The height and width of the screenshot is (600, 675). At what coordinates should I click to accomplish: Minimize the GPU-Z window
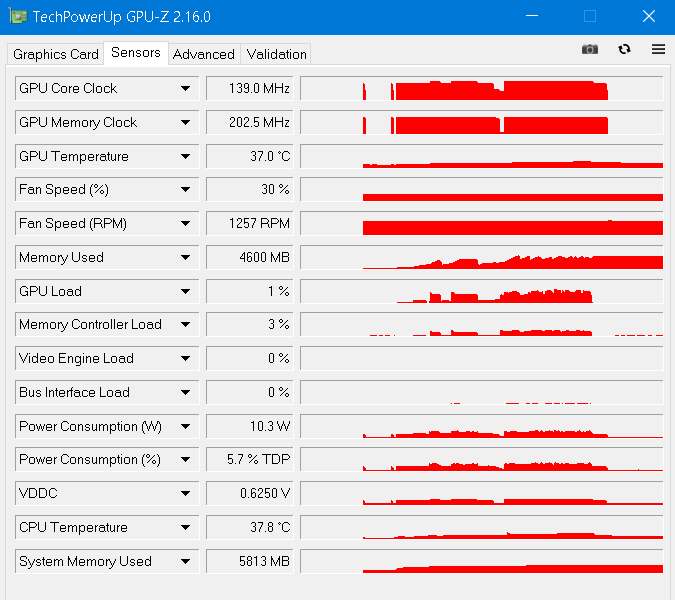click(x=532, y=16)
